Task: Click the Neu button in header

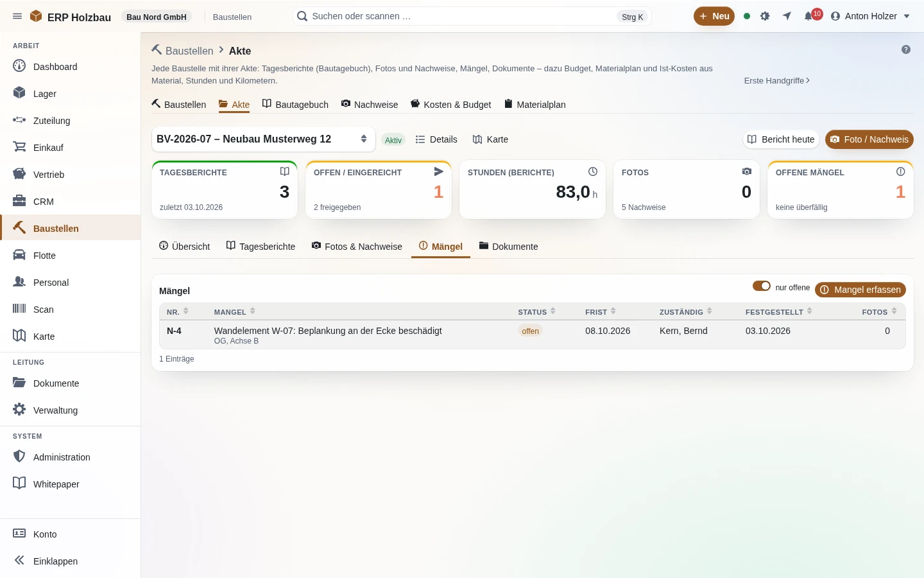Action: pyautogui.click(x=714, y=16)
